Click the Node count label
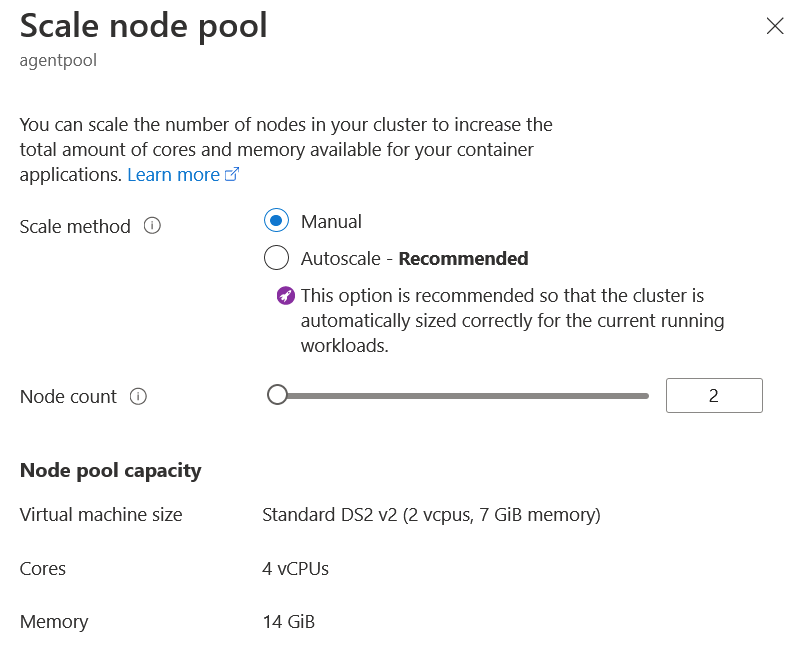Image resolution: width=808 pixels, height=662 pixels. tap(68, 397)
